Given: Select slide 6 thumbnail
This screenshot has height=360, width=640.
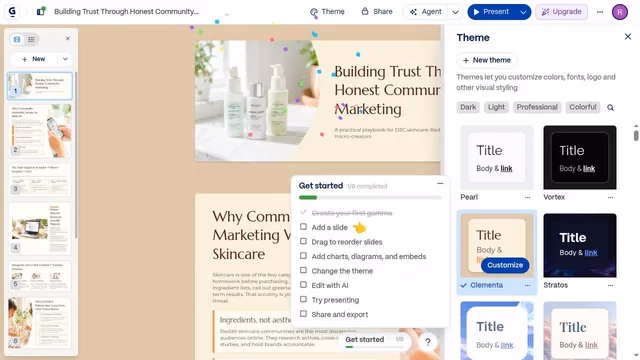Looking at the screenshot, I should pyautogui.click(x=40, y=322).
